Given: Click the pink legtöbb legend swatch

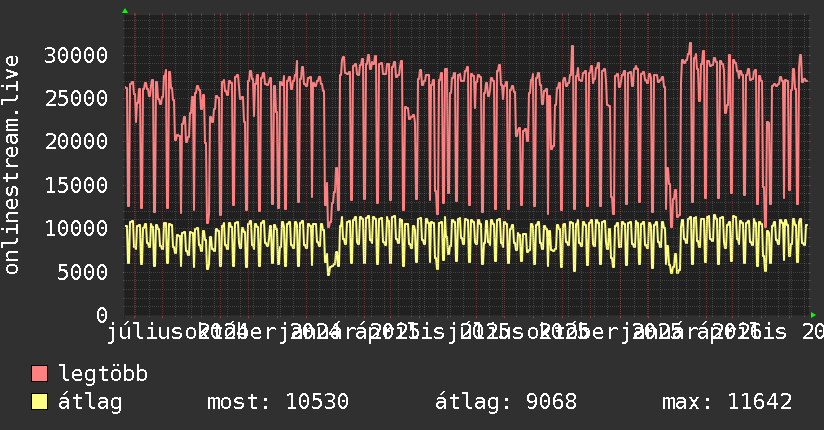Looking at the screenshot, I should (x=39, y=373).
